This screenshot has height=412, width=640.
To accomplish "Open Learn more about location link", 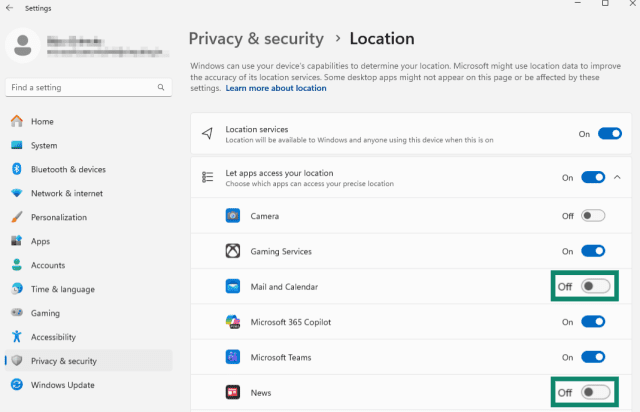I will [x=276, y=88].
